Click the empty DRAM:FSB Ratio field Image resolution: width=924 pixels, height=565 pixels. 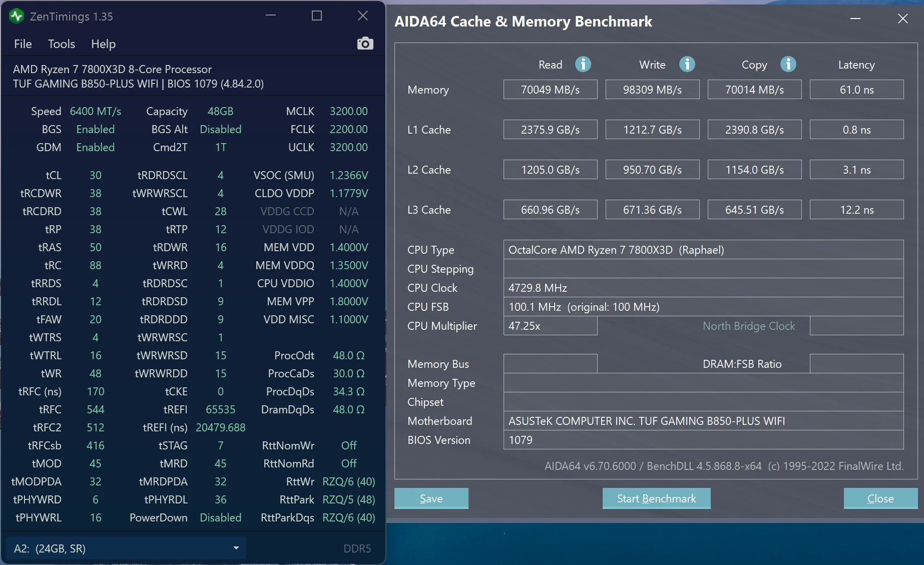pyautogui.click(x=857, y=364)
